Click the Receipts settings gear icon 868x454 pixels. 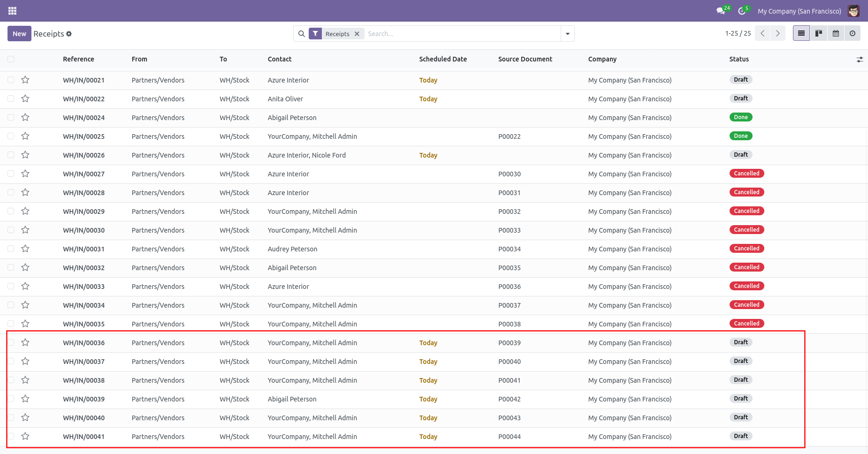tap(69, 34)
